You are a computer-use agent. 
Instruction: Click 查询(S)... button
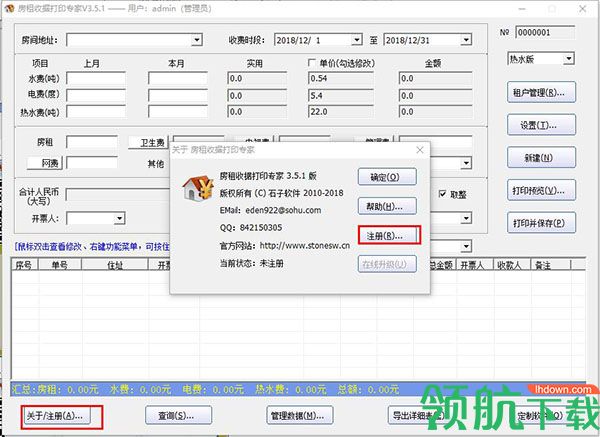pyautogui.click(x=178, y=416)
